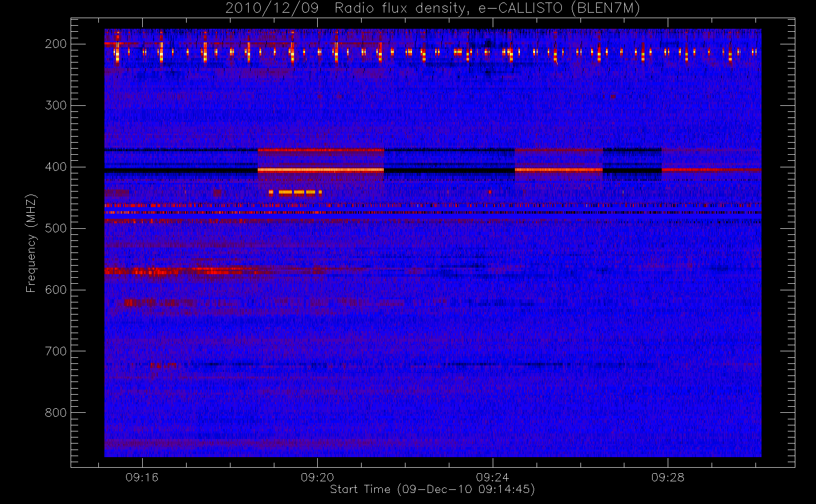Viewport: 816px width, 504px height.
Task: Click the short yellow dashed burst near 440 MHz
Action: tap(295, 192)
